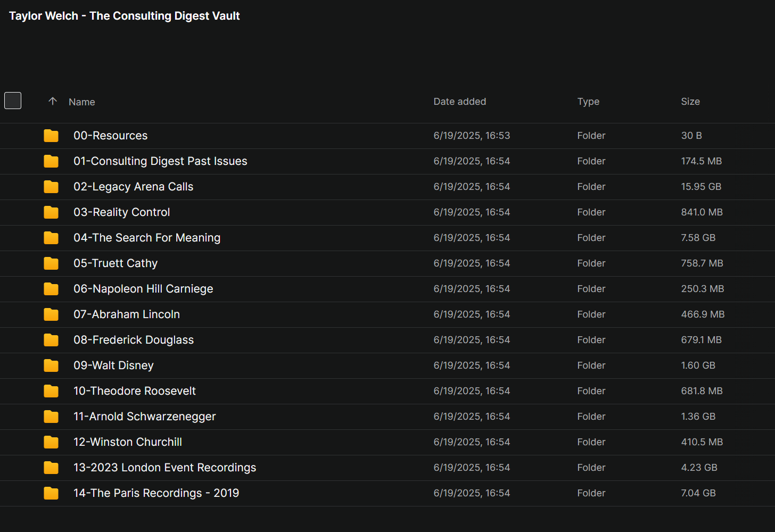Click the Folder type in 00-Resources row

[x=591, y=136]
